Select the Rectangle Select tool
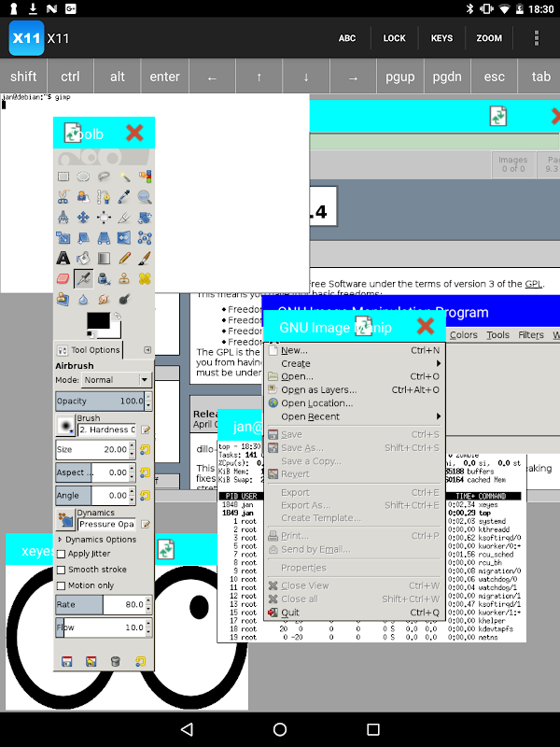The height and width of the screenshot is (747, 560). pos(63,176)
